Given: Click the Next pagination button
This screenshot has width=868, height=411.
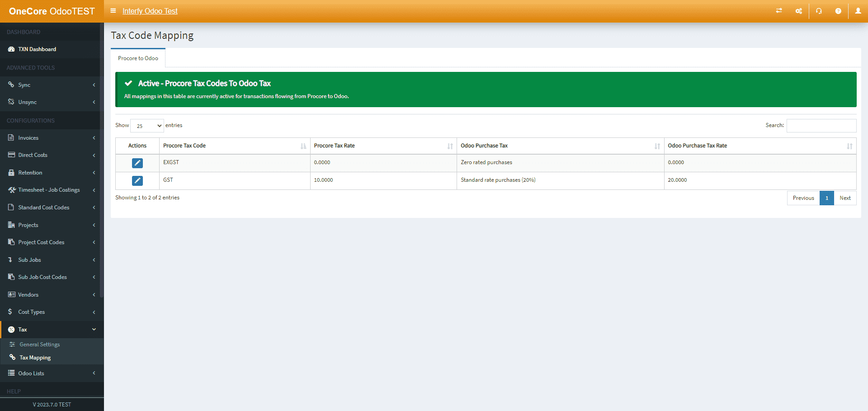Looking at the screenshot, I should [x=844, y=198].
